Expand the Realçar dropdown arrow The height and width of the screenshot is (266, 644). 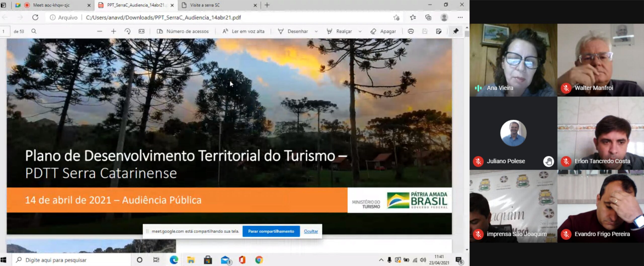(360, 31)
